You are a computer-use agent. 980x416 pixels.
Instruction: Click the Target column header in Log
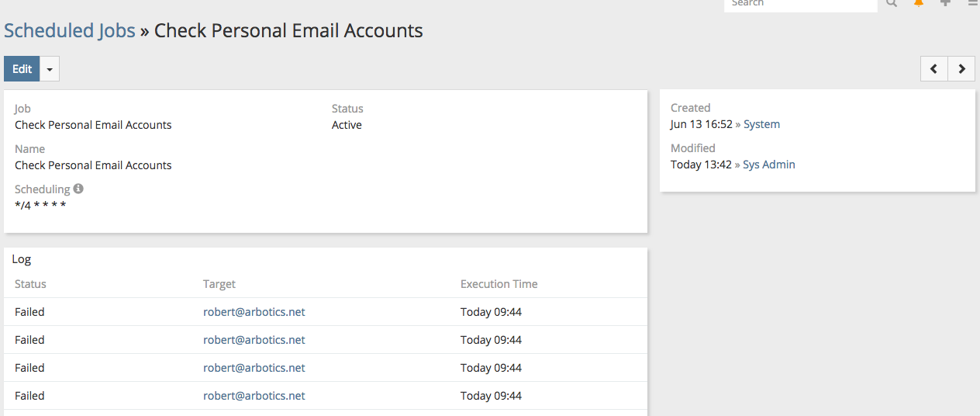pyautogui.click(x=219, y=284)
